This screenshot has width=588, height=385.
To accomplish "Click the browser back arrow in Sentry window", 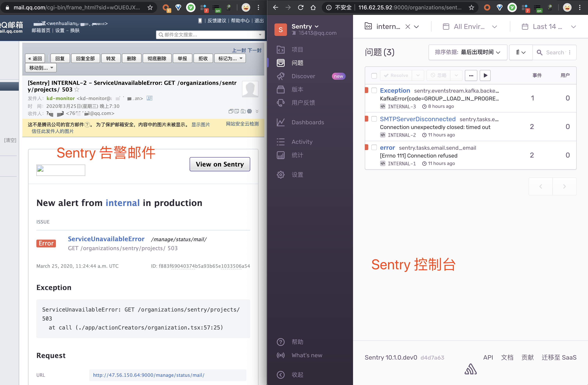I will point(275,7).
